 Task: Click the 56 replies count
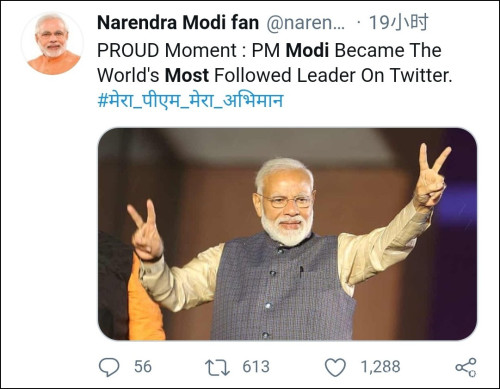(143, 367)
